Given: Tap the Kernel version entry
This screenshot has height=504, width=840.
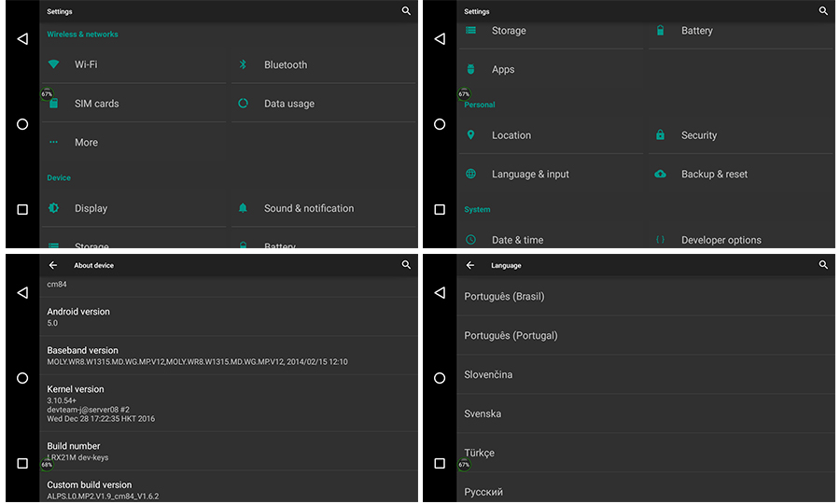Looking at the screenshot, I should click(76, 403).
